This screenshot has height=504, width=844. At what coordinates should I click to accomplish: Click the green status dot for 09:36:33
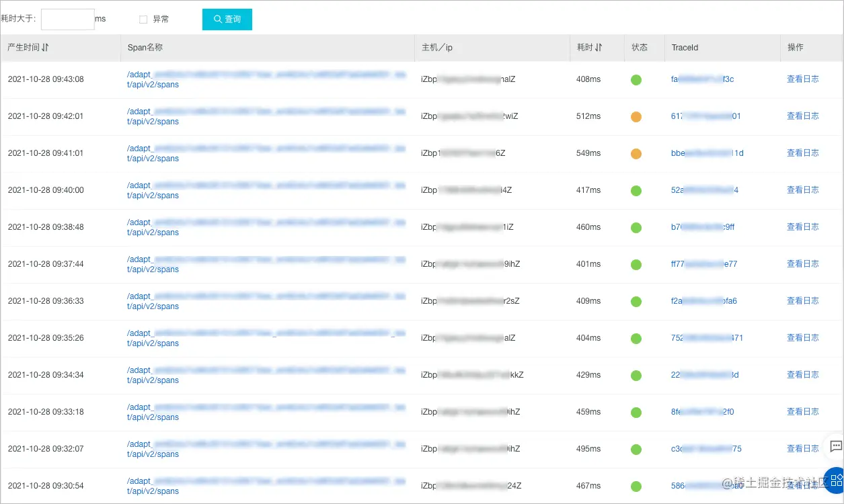636,302
